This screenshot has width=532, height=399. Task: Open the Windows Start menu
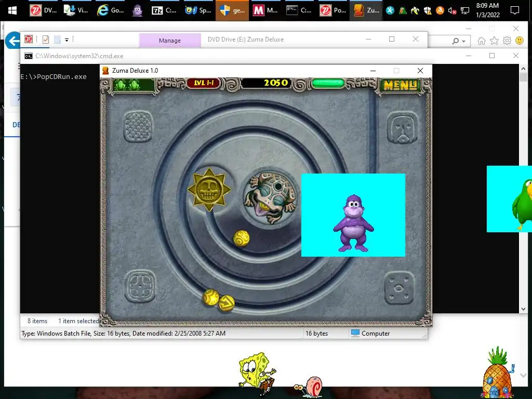point(12,10)
